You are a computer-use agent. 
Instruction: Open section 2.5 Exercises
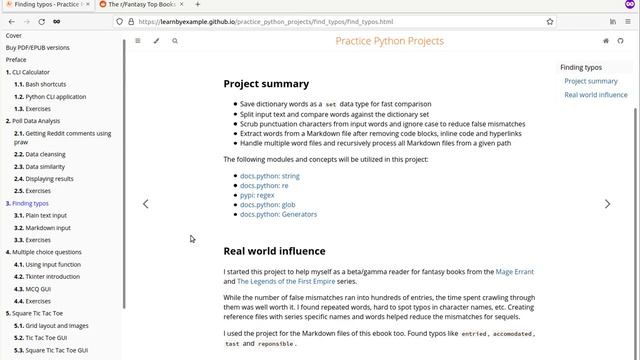32,191
